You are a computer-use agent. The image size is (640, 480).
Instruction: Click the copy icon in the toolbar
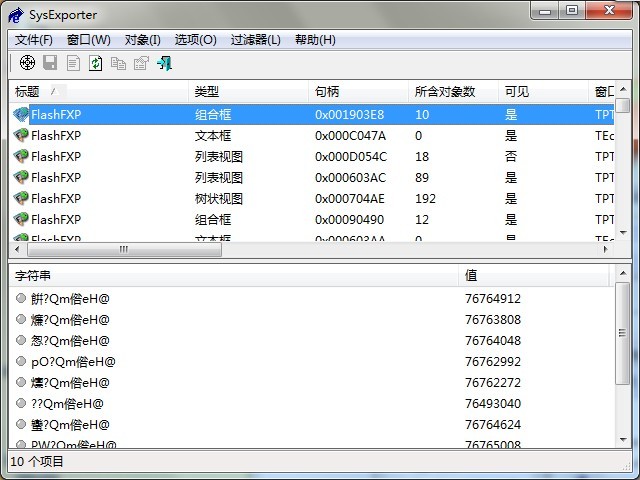click(118, 63)
